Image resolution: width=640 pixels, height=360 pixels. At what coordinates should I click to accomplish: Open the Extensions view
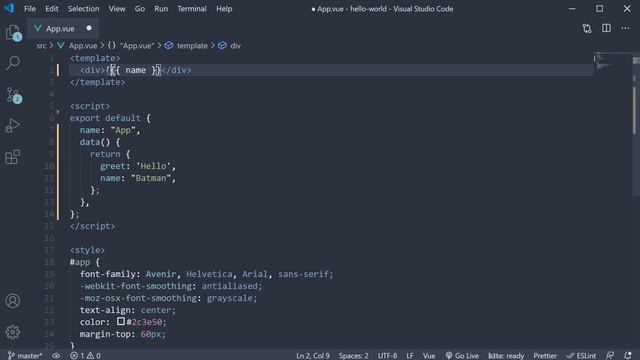13,157
